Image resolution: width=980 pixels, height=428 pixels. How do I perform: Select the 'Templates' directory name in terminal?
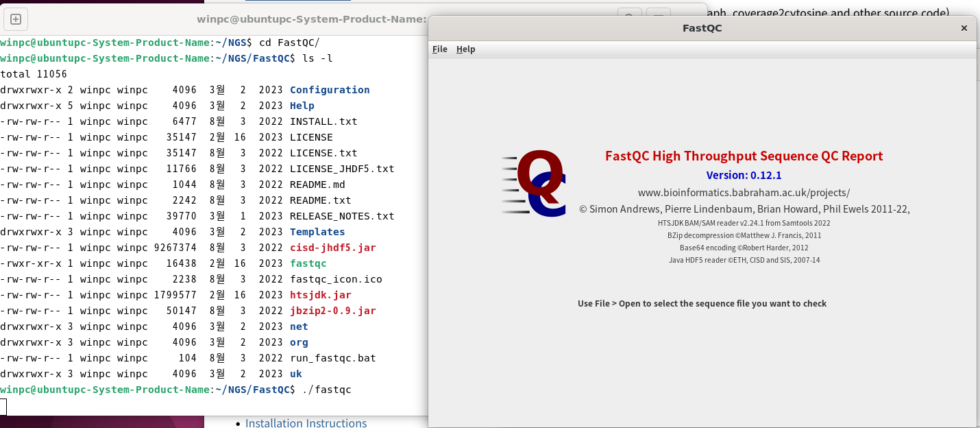(x=317, y=232)
